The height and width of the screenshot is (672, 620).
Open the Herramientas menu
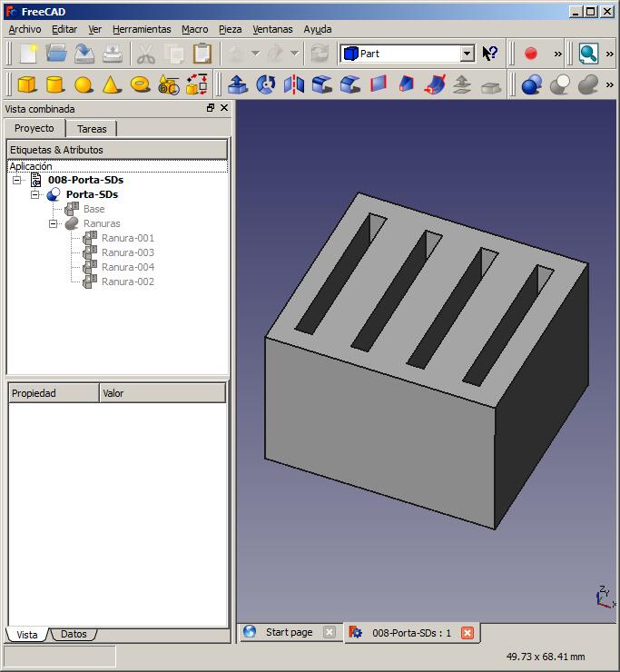tap(142, 29)
